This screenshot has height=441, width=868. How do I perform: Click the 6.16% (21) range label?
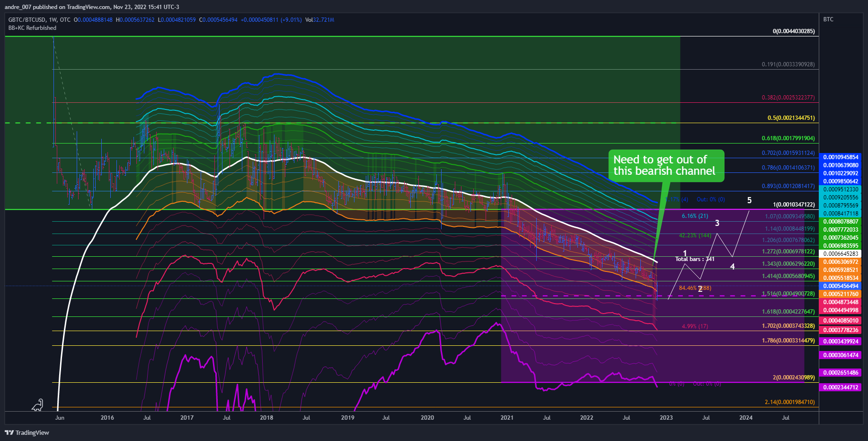tap(695, 216)
